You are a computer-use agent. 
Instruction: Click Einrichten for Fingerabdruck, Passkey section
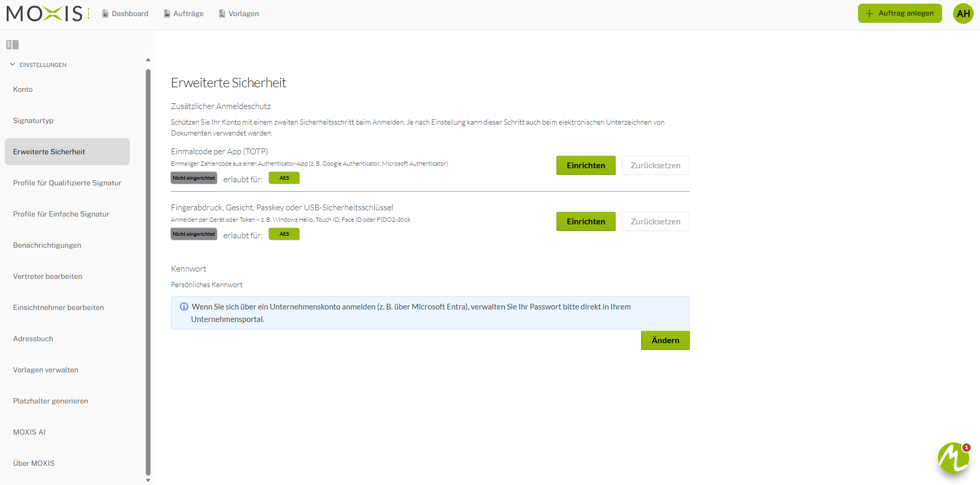(x=586, y=222)
